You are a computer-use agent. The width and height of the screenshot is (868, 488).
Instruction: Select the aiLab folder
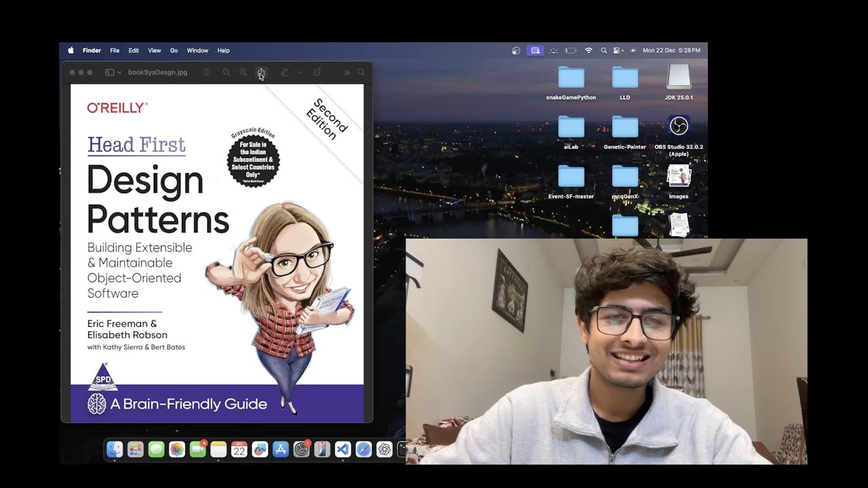pos(571,132)
